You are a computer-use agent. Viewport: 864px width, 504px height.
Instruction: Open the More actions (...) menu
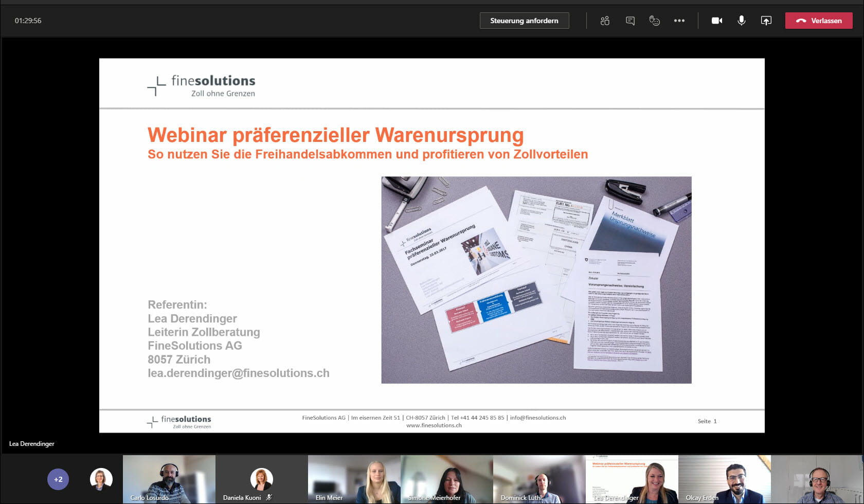[x=679, y=21]
